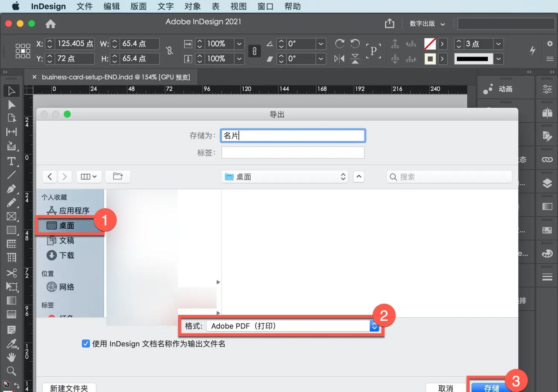Uncheck 使用 InDesign 文档名称作为输出文件名

(x=86, y=344)
